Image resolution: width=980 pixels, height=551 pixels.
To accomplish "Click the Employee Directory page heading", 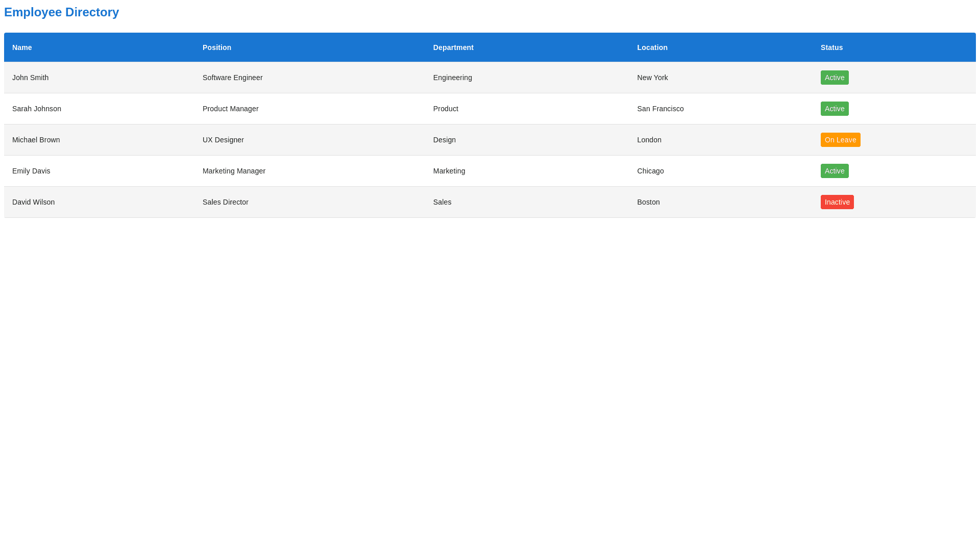I will point(61,12).
